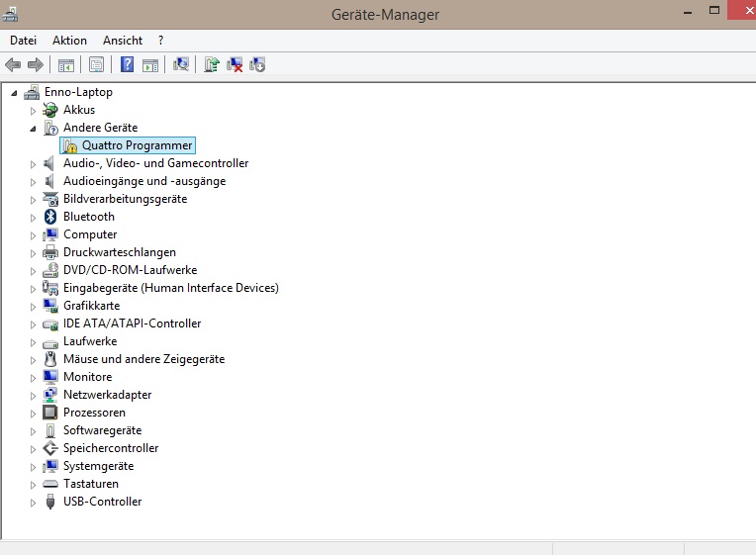
Task: Click the Disable device toolbar icon
Action: tap(257, 65)
